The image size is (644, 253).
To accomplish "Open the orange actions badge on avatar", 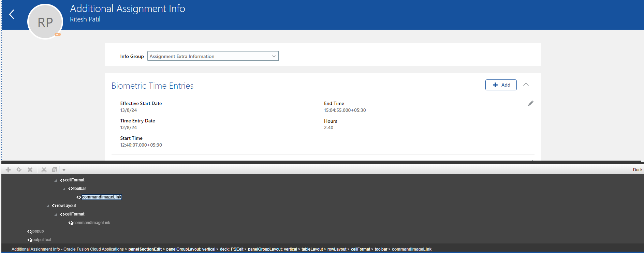I will [58, 34].
